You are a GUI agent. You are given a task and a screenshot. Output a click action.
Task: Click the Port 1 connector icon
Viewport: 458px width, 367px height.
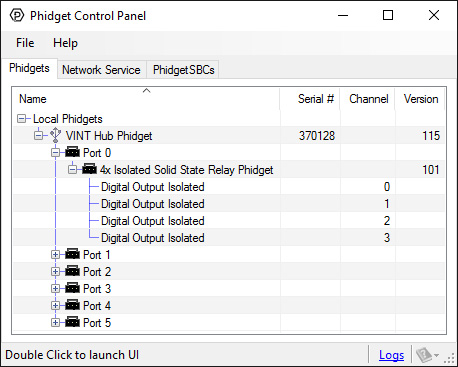click(72, 254)
